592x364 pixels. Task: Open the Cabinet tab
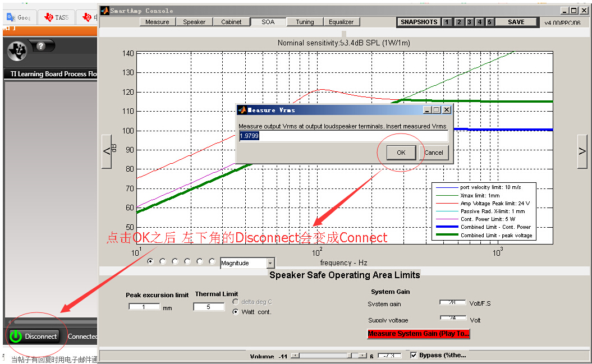(231, 22)
